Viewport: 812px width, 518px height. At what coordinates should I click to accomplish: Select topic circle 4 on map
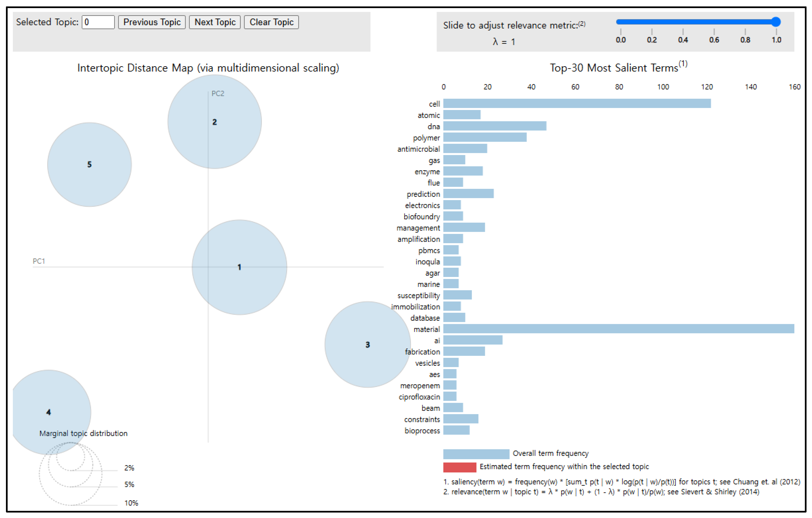click(x=49, y=412)
